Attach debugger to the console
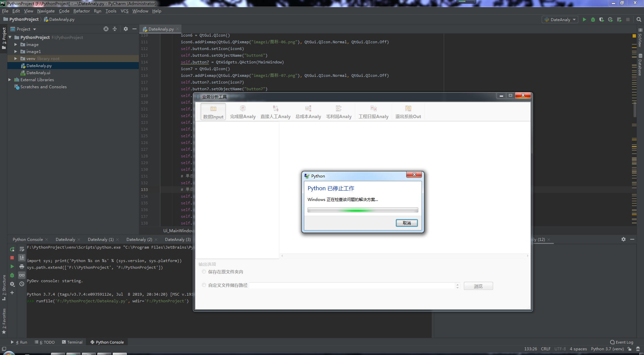Image resolution: width=644 pixels, height=355 pixels. (x=12, y=275)
